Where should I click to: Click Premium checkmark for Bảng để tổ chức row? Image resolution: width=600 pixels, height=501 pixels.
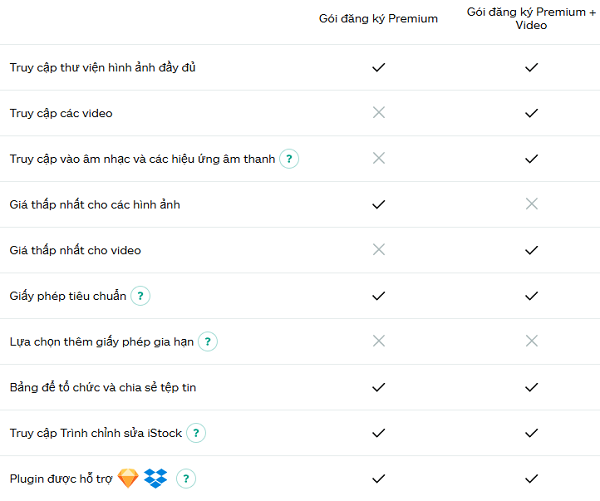tap(378, 387)
